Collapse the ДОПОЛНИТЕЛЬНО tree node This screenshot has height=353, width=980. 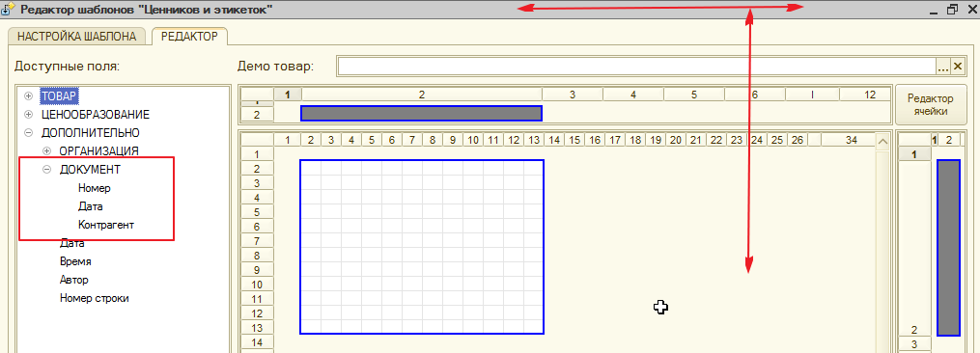[28, 132]
